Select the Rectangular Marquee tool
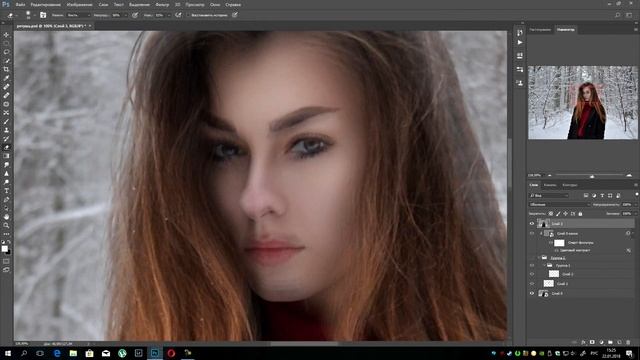640x360 pixels. tap(6, 44)
